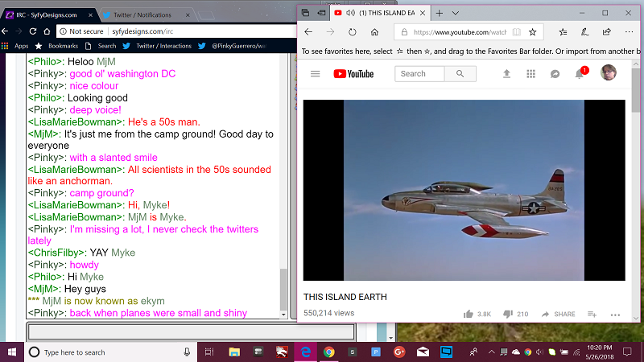Reload the IRC page in Chrome
This screenshot has width=644, height=362.
33,31
